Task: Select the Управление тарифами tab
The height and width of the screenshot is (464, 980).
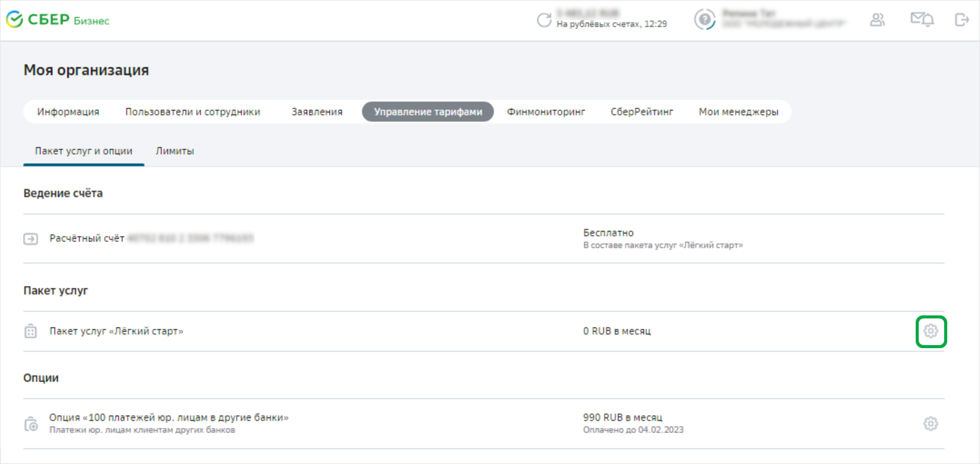Action: click(x=428, y=112)
